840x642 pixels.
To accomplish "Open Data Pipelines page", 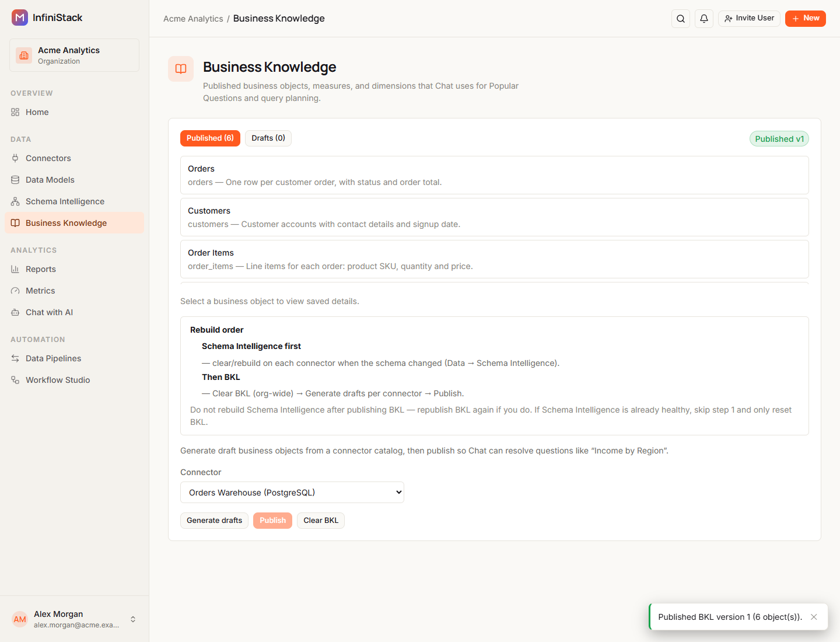I will point(74,358).
